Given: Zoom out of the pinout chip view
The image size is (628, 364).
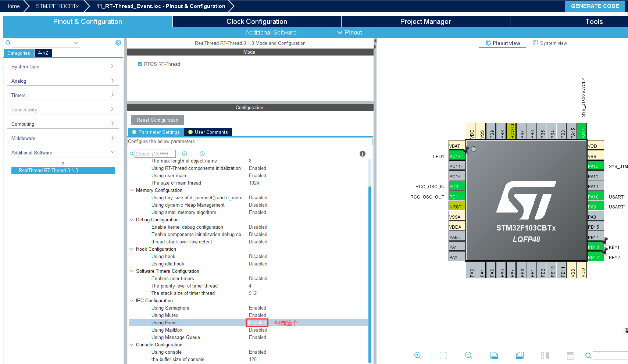Looking at the screenshot, I should tap(468, 356).
